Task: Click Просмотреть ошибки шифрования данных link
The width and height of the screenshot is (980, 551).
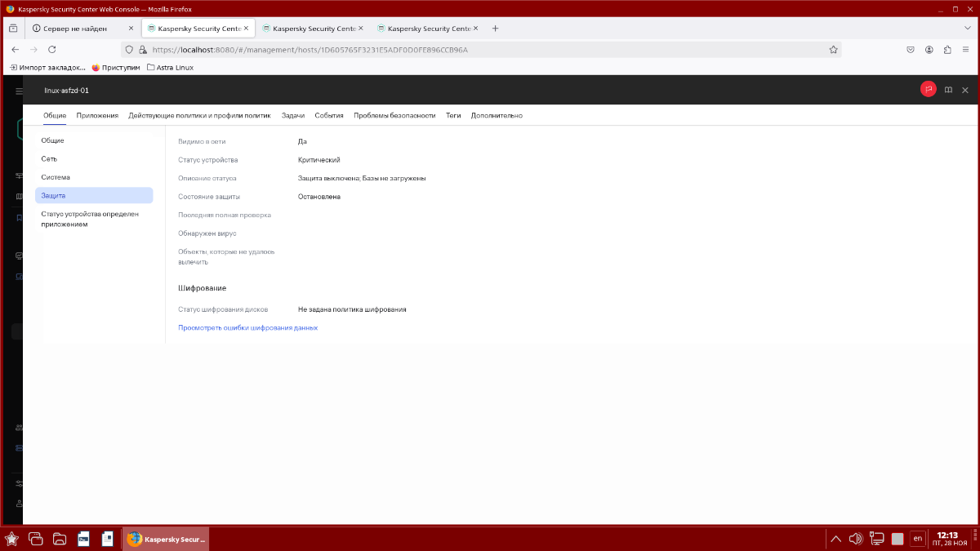Action: (247, 328)
